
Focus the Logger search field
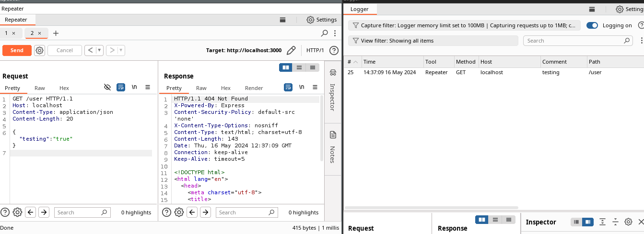point(578,41)
